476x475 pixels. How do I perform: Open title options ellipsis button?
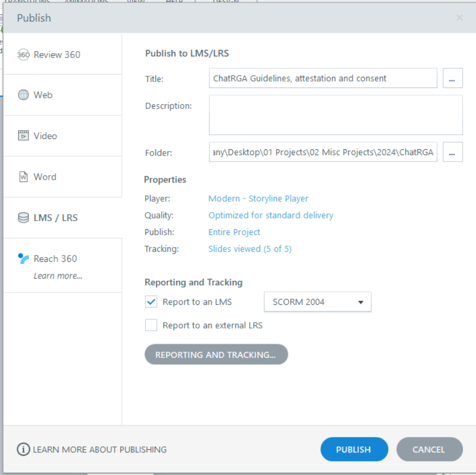[x=452, y=78]
